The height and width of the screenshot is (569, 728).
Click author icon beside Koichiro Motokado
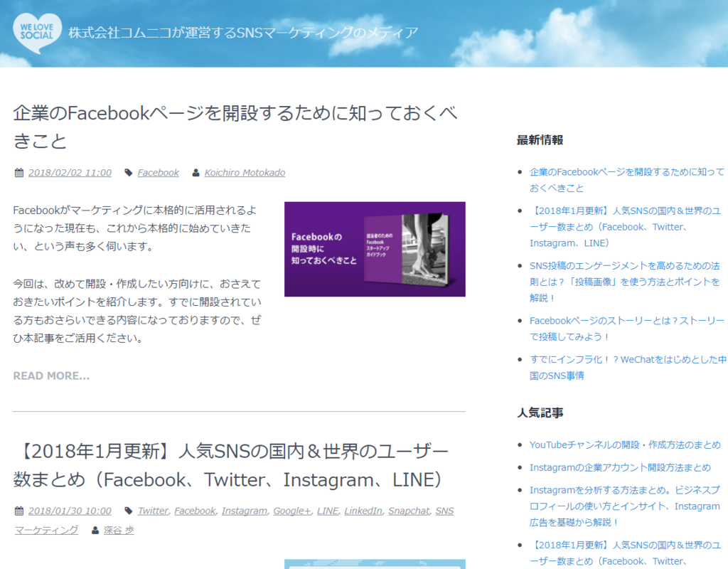pyautogui.click(x=196, y=173)
